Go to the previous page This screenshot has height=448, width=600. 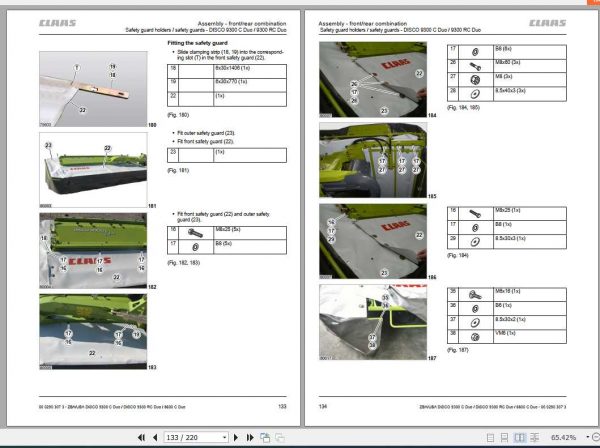pos(155,437)
